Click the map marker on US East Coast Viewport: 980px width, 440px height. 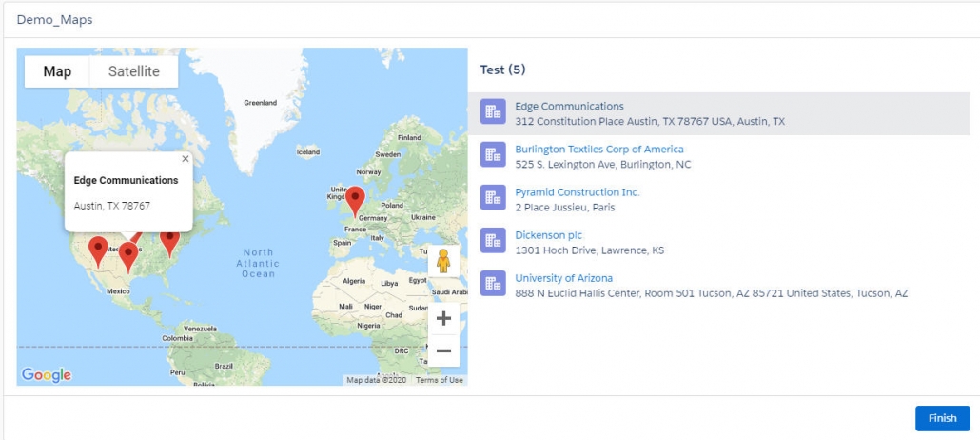tap(169, 240)
